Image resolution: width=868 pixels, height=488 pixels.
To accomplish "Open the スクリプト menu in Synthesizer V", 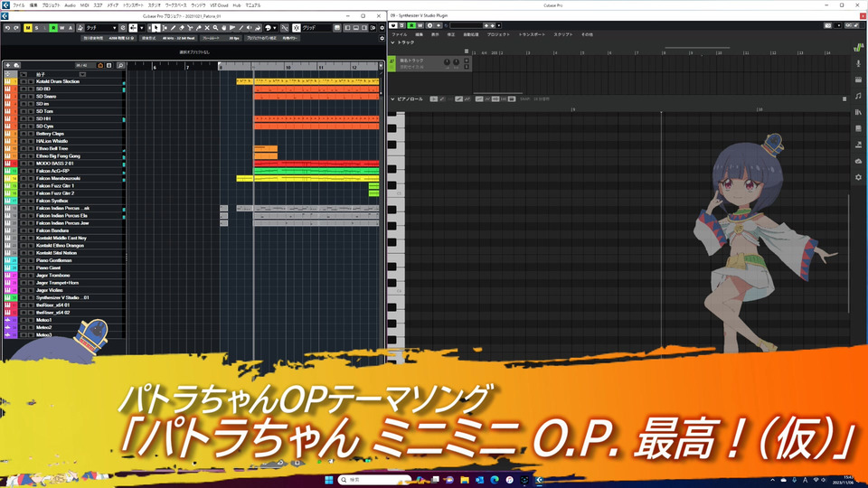I will click(563, 34).
